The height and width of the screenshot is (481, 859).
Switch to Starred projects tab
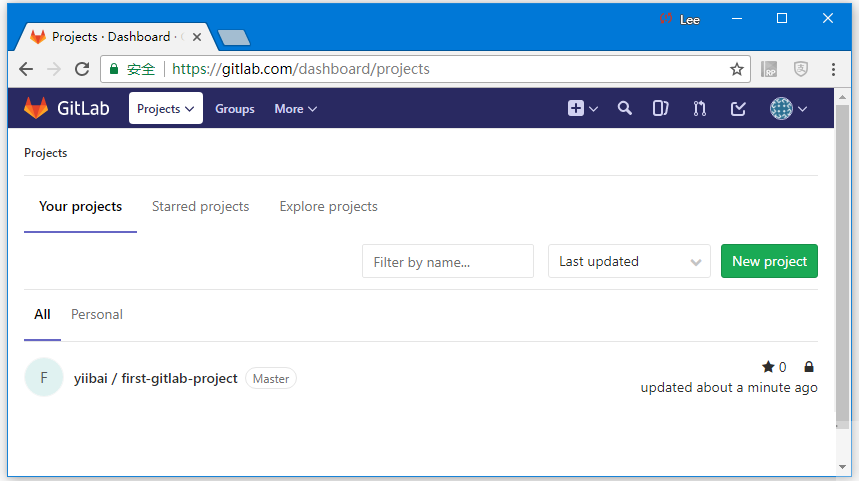[201, 207]
